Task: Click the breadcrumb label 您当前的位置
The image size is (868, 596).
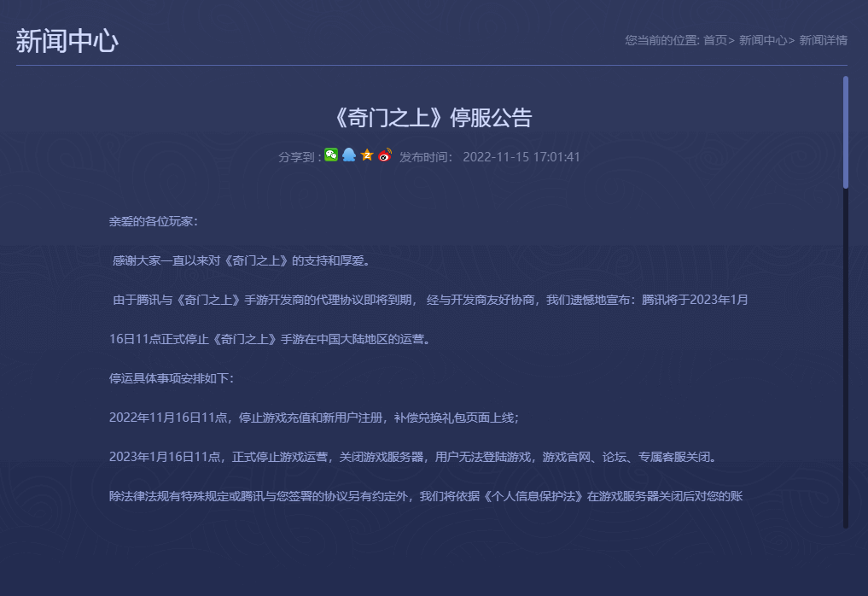Action: pos(659,39)
